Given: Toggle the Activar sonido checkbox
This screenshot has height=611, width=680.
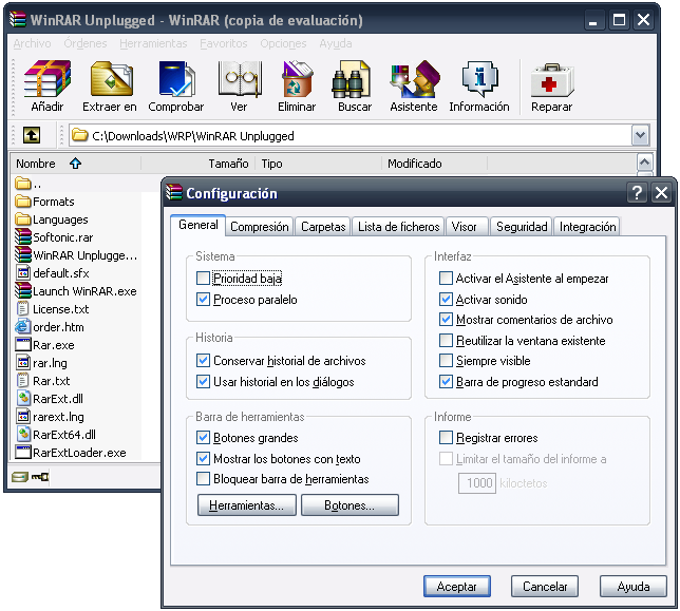Looking at the screenshot, I should coord(446,299).
